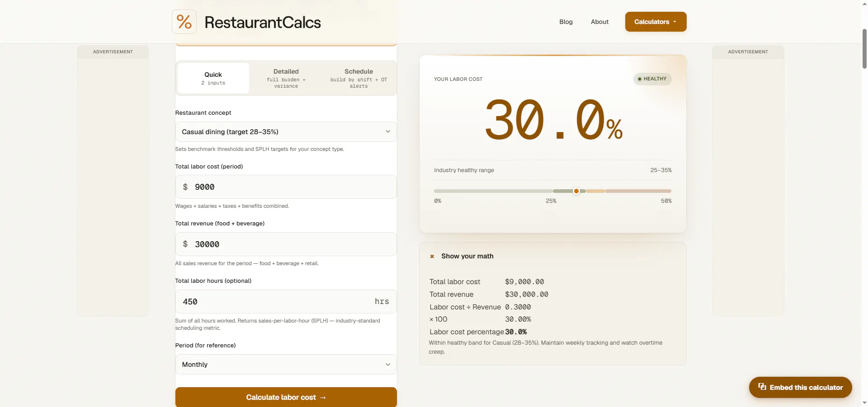Collapse Show your math with the x icon
868x407 pixels.
tap(432, 256)
